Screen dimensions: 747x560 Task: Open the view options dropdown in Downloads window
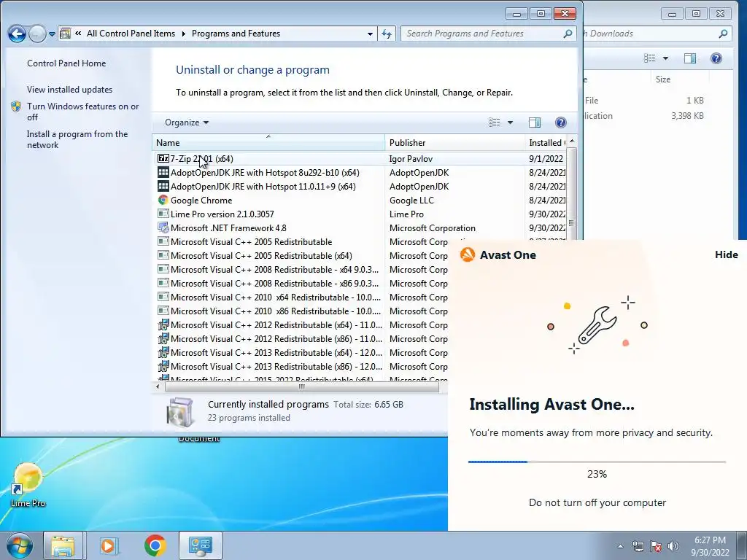coord(665,58)
